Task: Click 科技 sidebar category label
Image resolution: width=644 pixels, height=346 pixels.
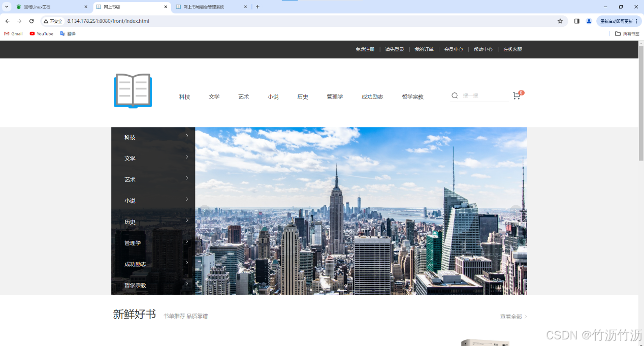Action: tap(130, 138)
